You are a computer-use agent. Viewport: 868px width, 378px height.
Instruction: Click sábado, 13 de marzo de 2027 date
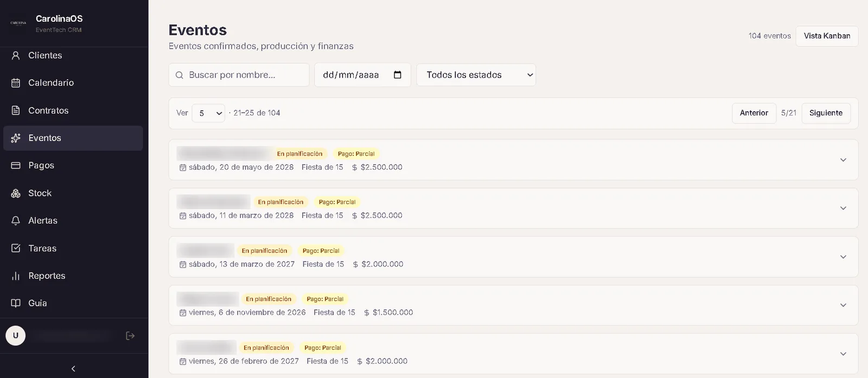241,265
